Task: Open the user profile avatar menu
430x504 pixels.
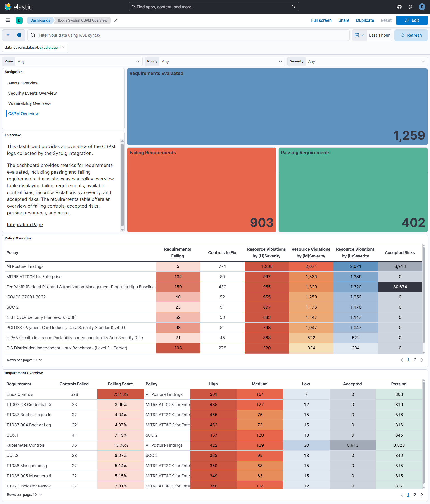Action: [422, 7]
